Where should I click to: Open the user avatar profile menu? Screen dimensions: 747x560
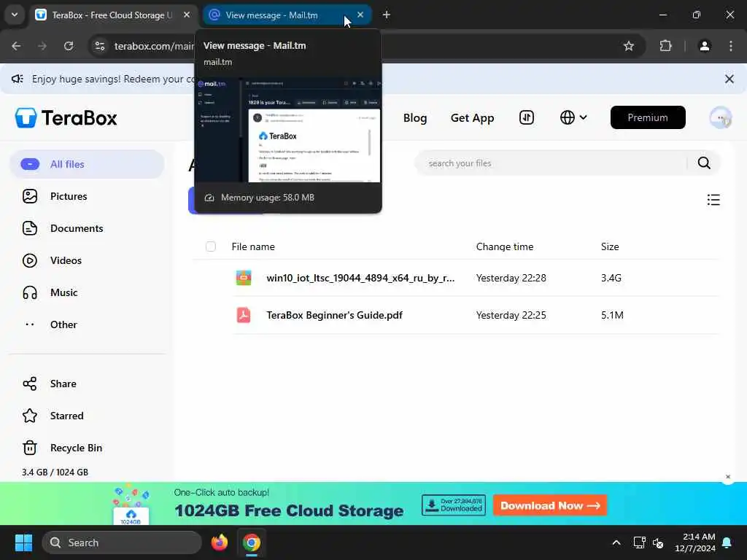(x=720, y=117)
